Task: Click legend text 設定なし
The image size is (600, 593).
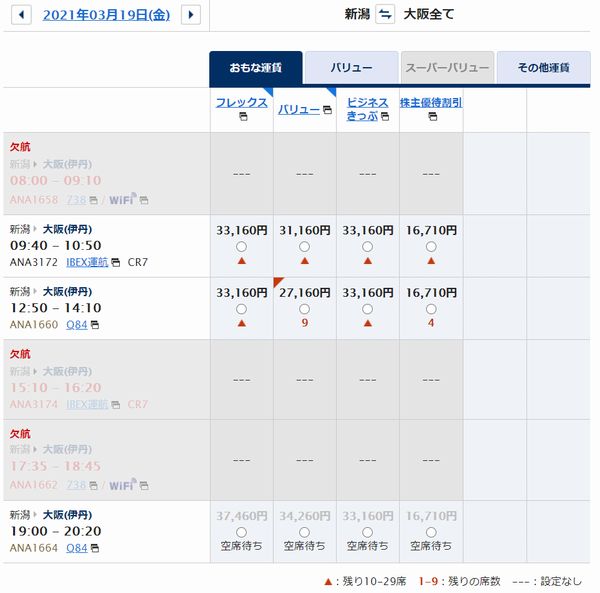Action: pyautogui.click(x=561, y=582)
